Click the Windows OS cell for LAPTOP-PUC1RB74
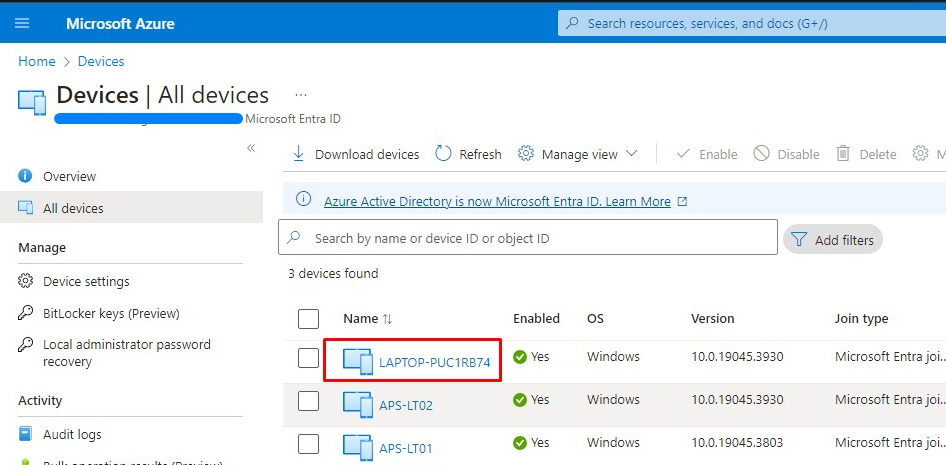The width and height of the screenshot is (946, 465). 613,356
